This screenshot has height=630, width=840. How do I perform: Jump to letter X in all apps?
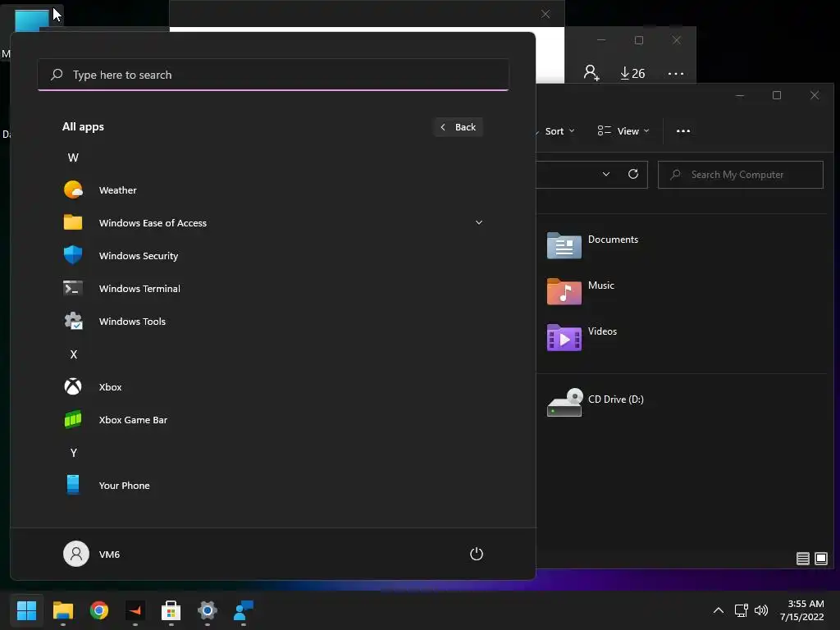tap(73, 354)
